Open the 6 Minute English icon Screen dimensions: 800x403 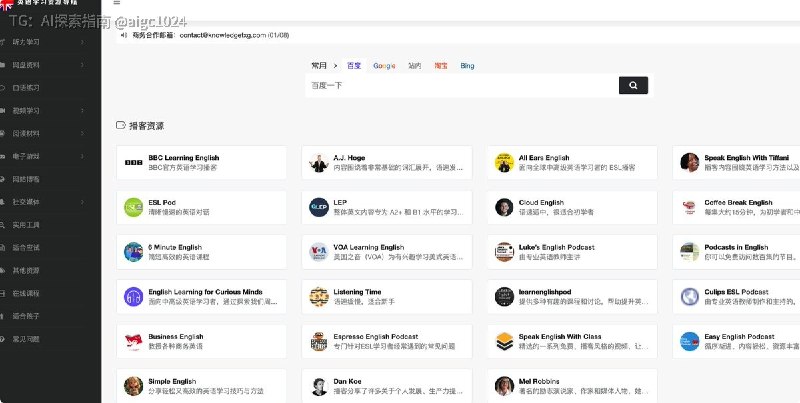[x=134, y=252]
